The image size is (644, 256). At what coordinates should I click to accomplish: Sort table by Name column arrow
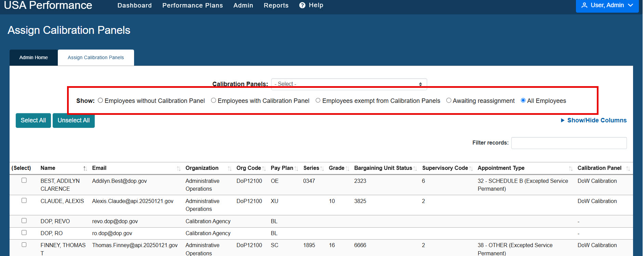(85, 169)
